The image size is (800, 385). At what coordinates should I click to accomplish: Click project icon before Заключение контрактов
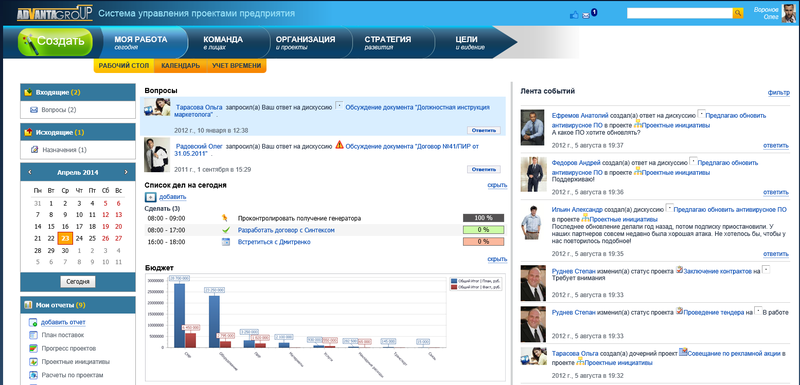click(x=679, y=270)
